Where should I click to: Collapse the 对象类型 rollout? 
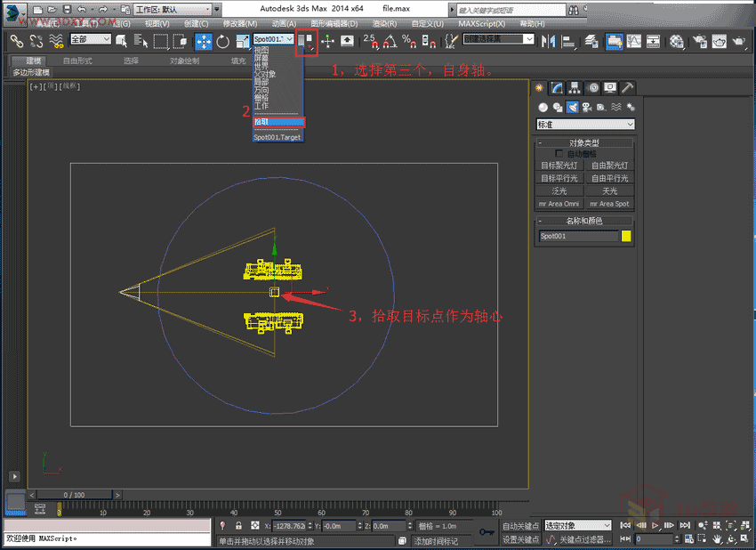pyautogui.click(x=583, y=142)
